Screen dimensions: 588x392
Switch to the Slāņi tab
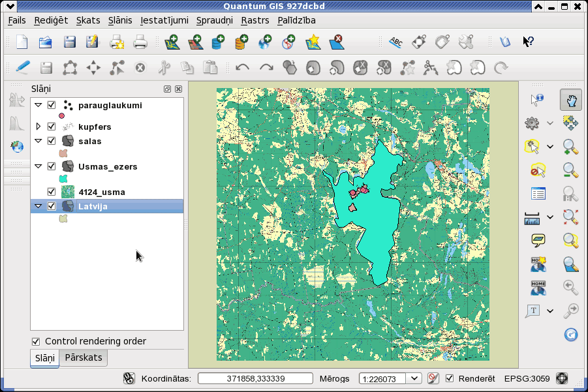click(x=45, y=358)
